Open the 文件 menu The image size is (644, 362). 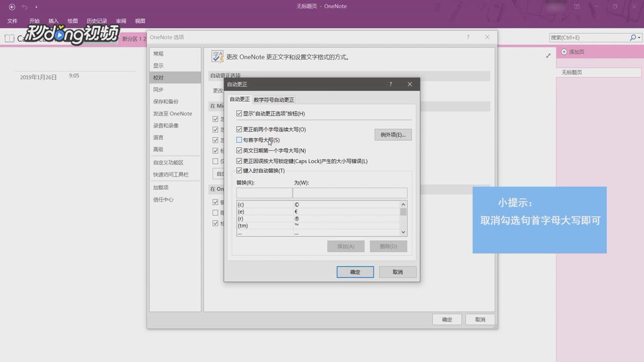(x=12, y=21)
